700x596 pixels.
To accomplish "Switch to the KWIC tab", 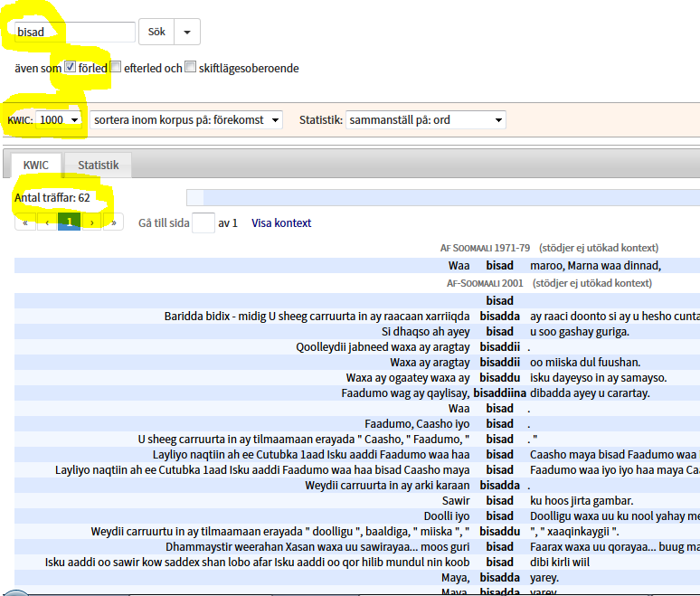I will pos(35,166).
